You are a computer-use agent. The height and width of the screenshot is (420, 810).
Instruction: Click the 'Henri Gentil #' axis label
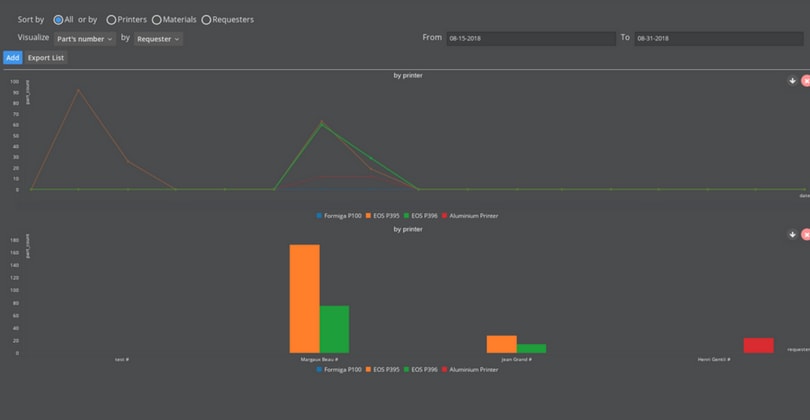pos(714,359)
